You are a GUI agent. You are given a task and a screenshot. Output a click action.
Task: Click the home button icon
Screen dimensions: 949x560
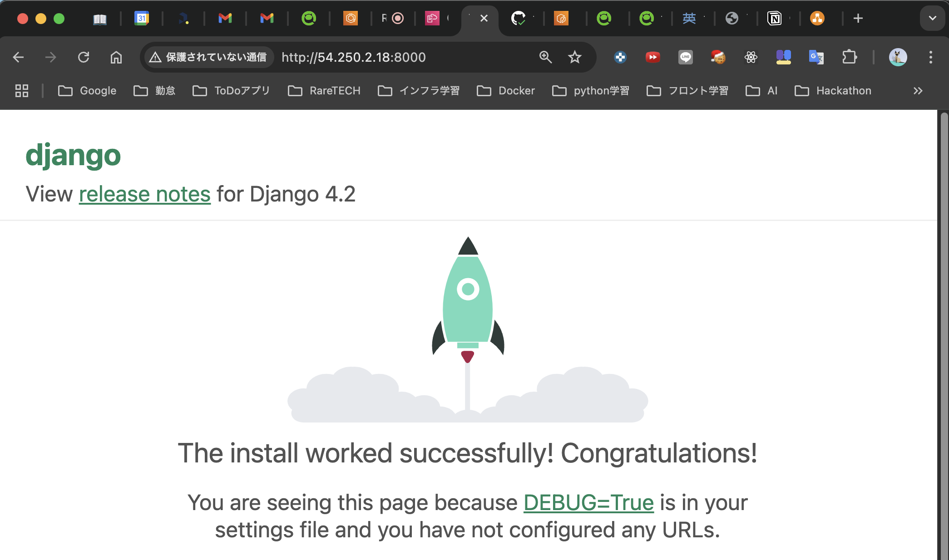(116, 57)
